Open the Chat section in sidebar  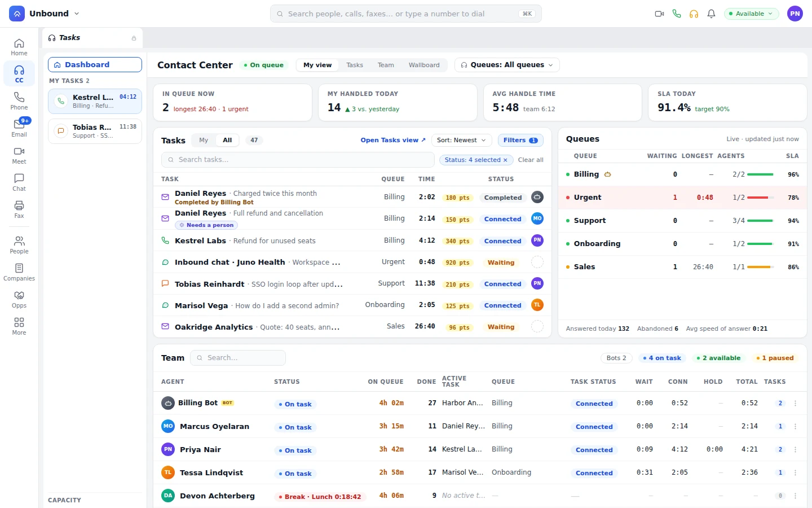pyautogui.click(x=19, y=182)
